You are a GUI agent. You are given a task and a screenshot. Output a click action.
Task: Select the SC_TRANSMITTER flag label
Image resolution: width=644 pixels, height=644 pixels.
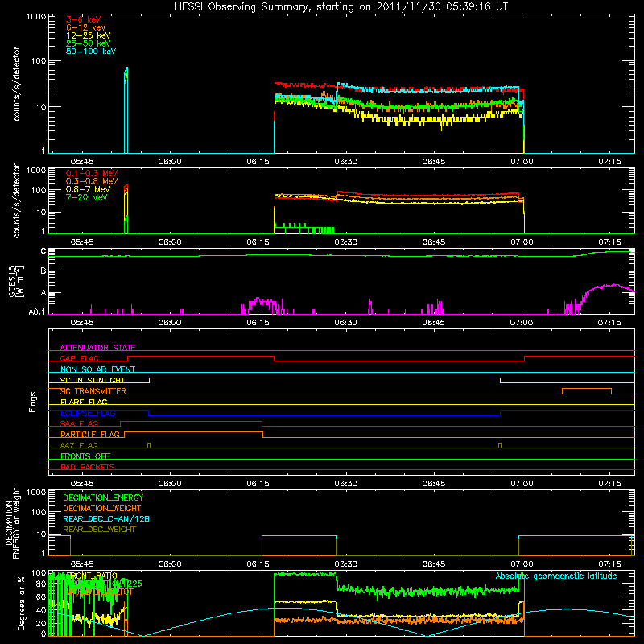(x=93, y=391)
